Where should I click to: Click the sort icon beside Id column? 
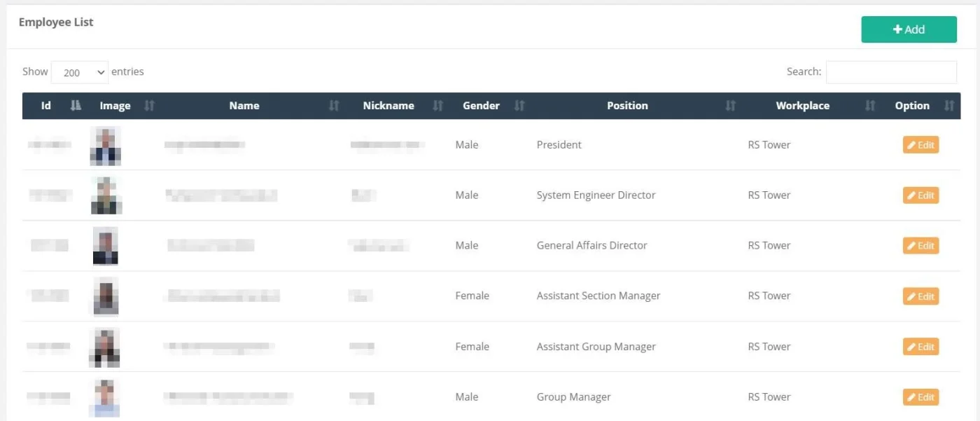(76, 106)
